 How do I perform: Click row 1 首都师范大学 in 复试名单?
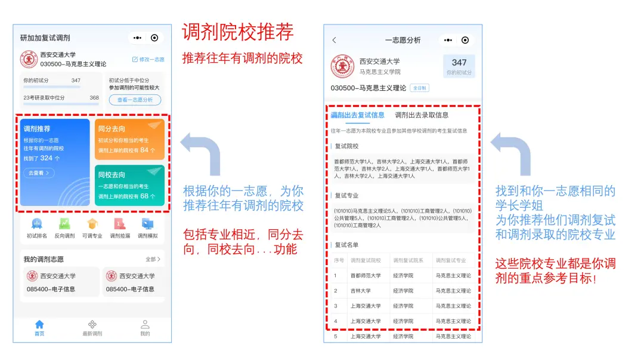point(402,275)
